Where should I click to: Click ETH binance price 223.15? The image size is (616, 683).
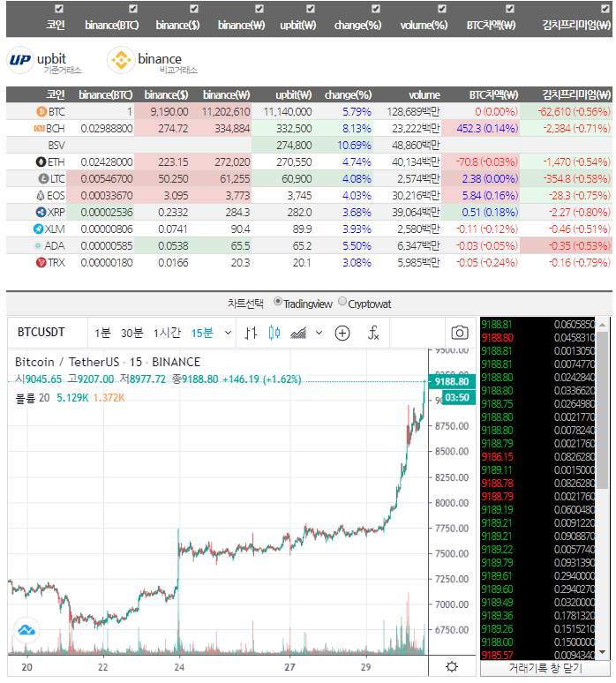(x=173, y=162)
